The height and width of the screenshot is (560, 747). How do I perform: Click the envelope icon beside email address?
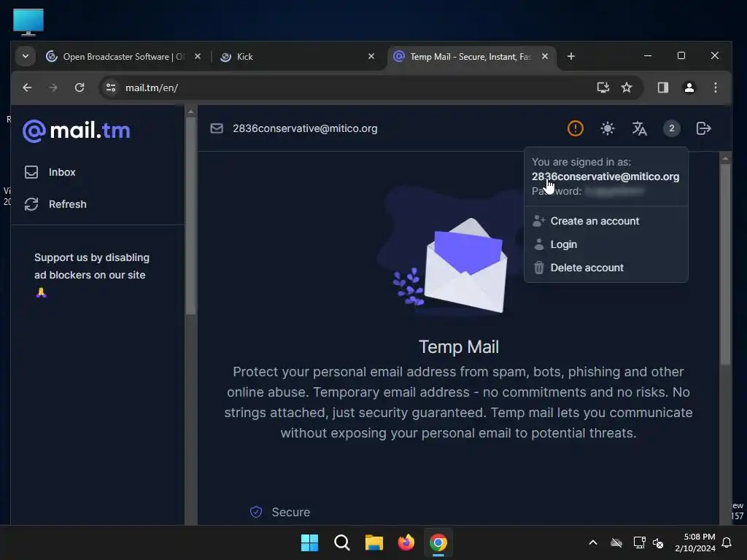click(217, 128)
